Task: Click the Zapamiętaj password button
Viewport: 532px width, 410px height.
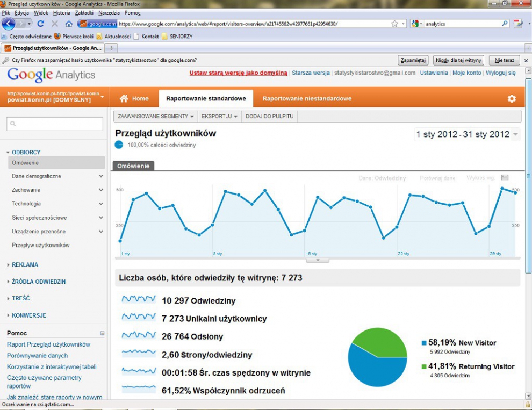Action: 413,60
